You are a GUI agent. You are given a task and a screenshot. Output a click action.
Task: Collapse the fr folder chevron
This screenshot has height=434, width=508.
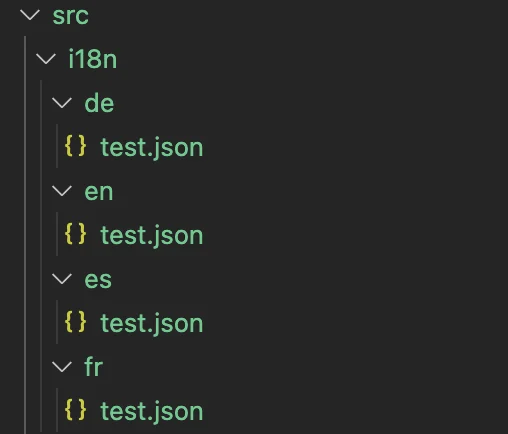(62, 367)
